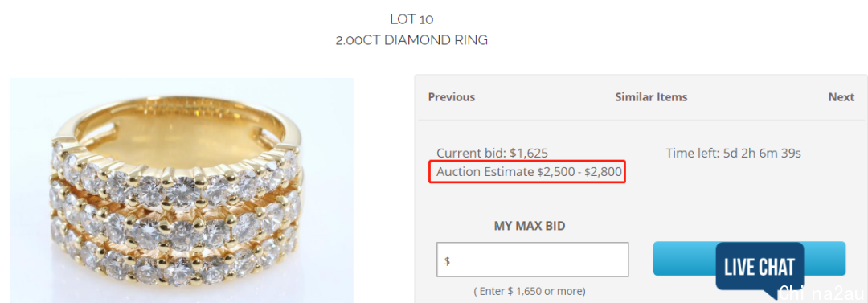Click the Auction Estimate $2,500 - $2,800 line
This screenshot has width=868, height=303.
[529, 172]
